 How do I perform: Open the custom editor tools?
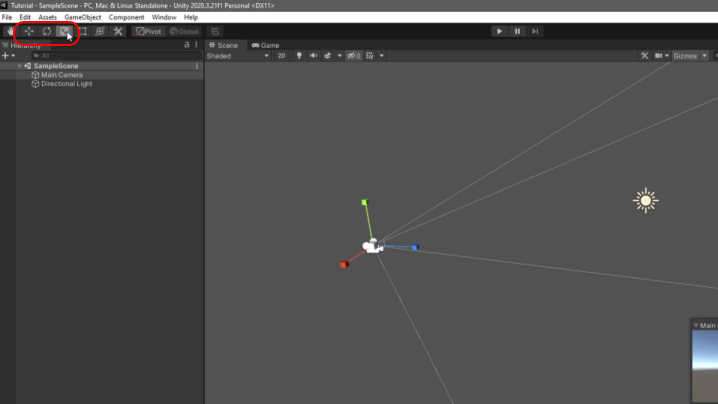pyautogui.click(x=118, y=31)
